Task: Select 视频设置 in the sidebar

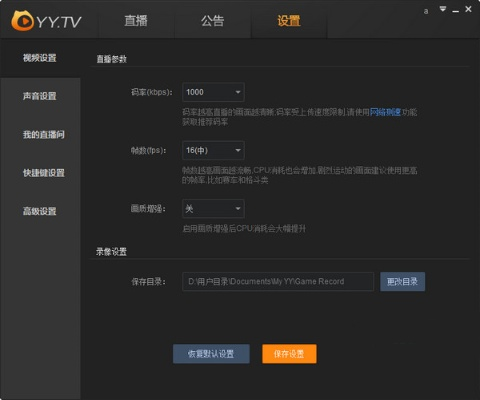Action: (40, 58)
